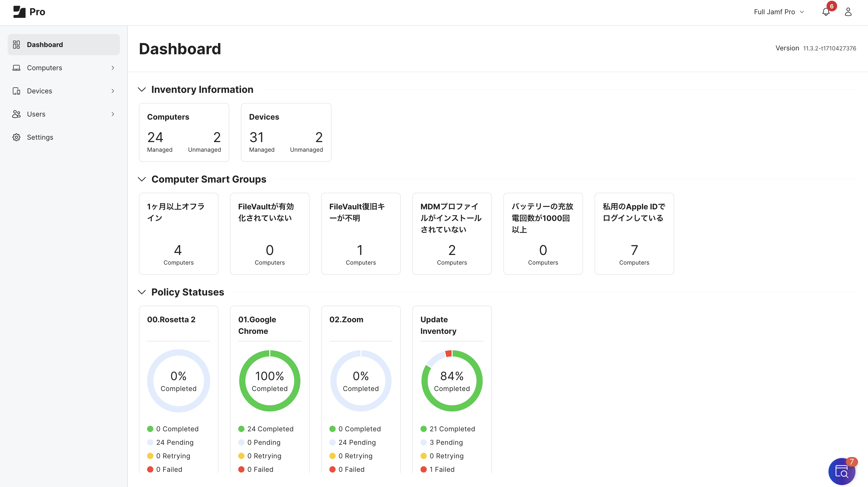Click the notifications bell icon
The height and width of the screenshot is (487, 868).
tap(826, 12)
